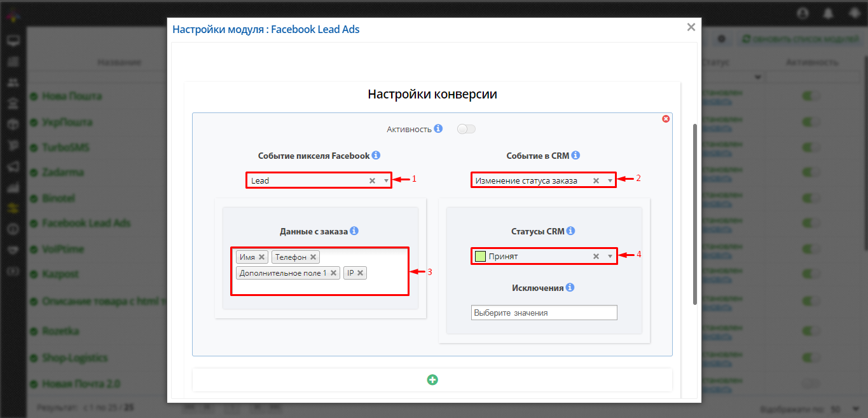The width and height of the screenshot is (868, 418).
Task: Enable activity switch for Новая Почта 2.0
Action: [811, 383]
